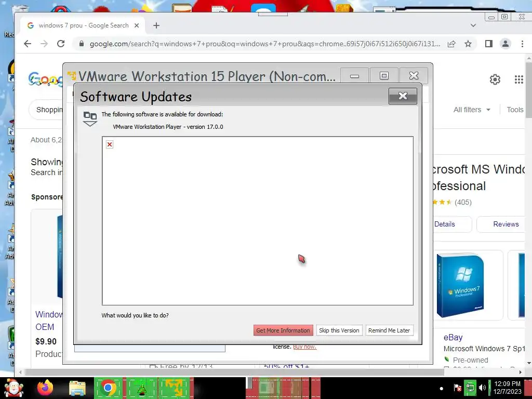Open Action Center flag in tray
The image size is (532, 399).
(x=457, y=388)
